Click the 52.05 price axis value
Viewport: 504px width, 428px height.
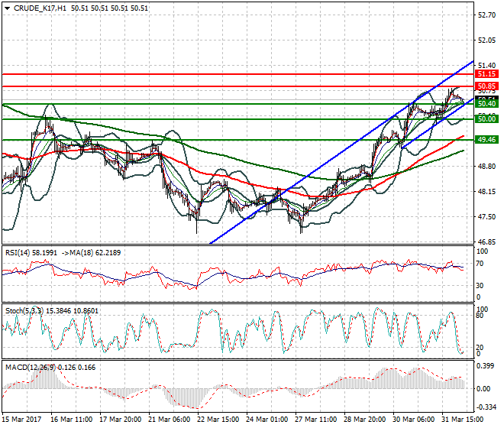pos(486,41)
